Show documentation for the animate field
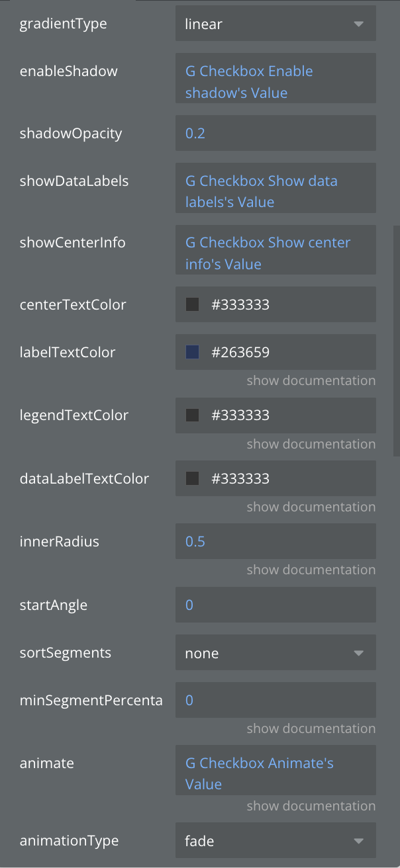The width and height of the screenshot is (400, 868). coord(311,806)
